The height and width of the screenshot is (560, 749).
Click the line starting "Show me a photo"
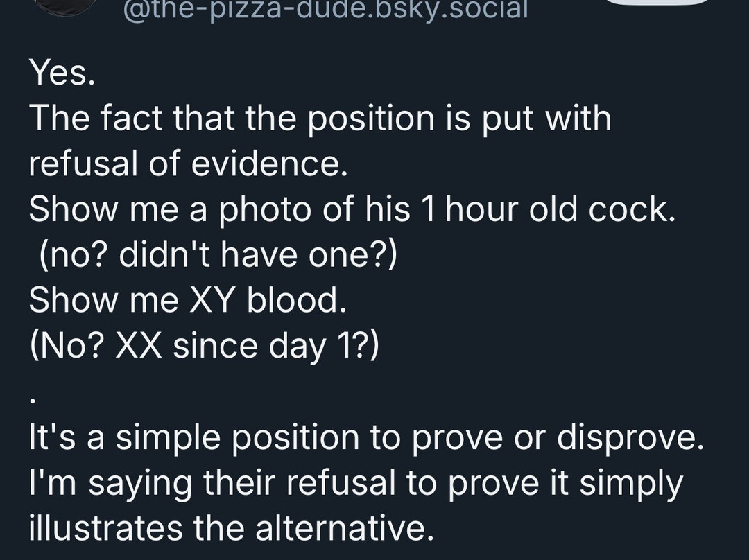[352, 209]
